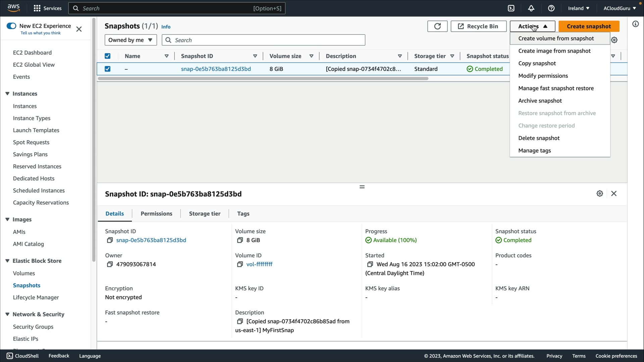
Task: Click the Create snapshot button
Action: (x=589, y=26)
